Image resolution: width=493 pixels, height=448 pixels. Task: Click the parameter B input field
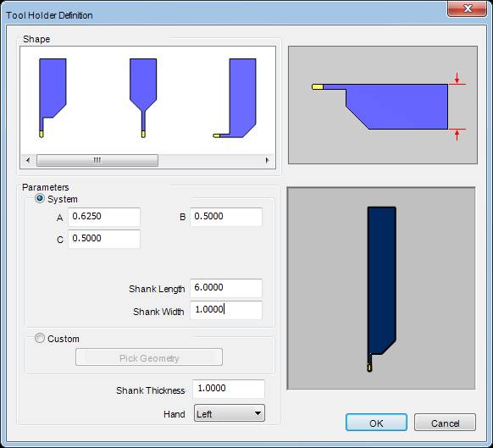click(226, 217)
